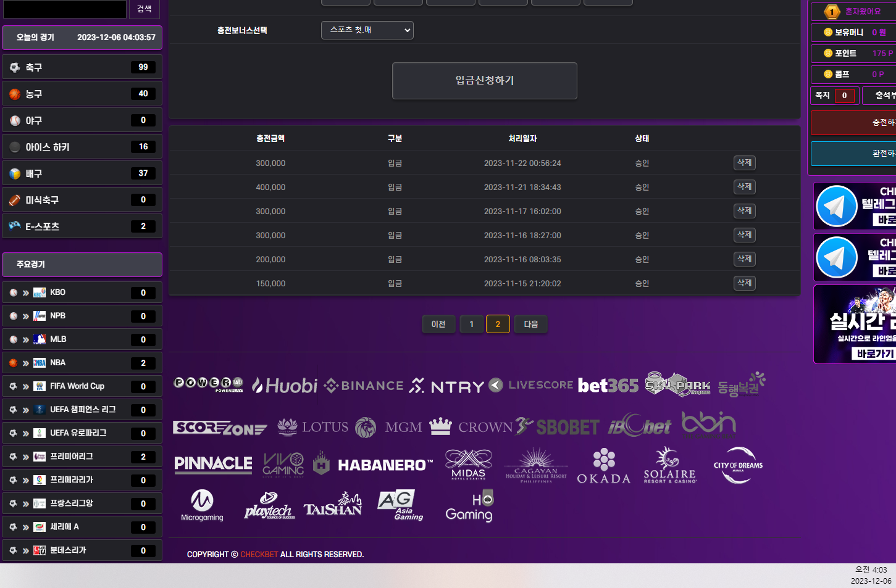The height and width of the screenshot is (588, 896).
Task: Click the Binance partner logo
Action: point(364,386)
